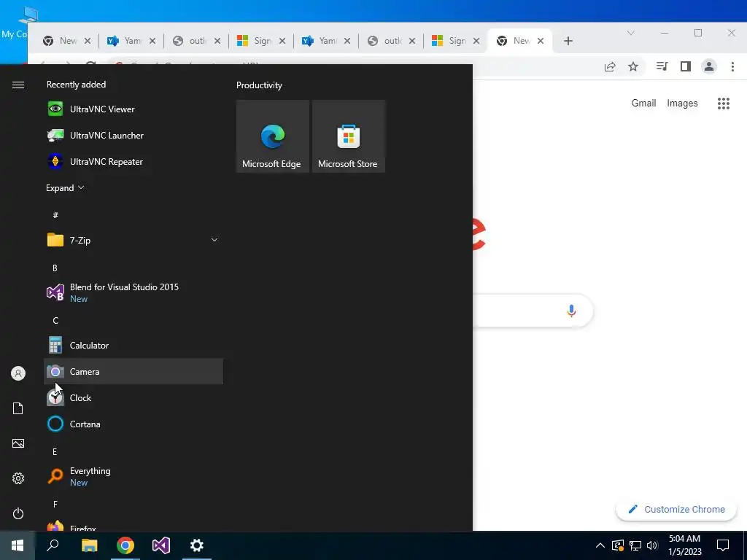Click the letter B section header
Viewport: 747px width, 560px height.
(x=55, y=268)
